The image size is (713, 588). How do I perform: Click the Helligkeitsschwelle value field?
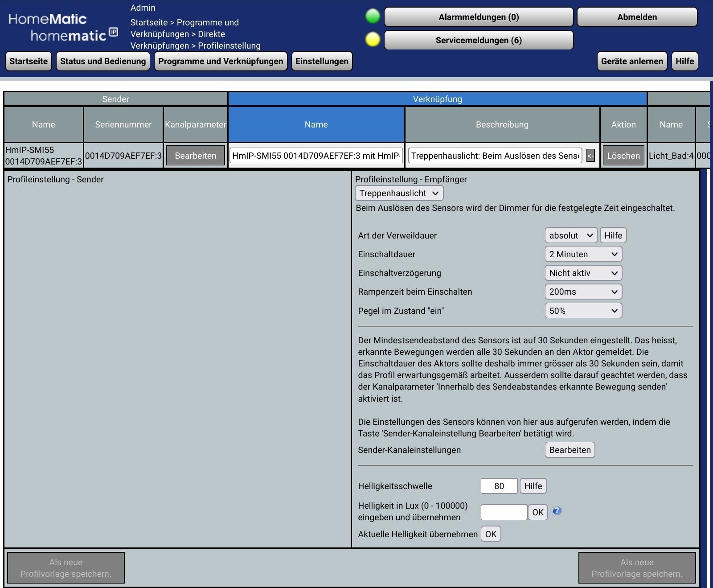coord(499,486)
